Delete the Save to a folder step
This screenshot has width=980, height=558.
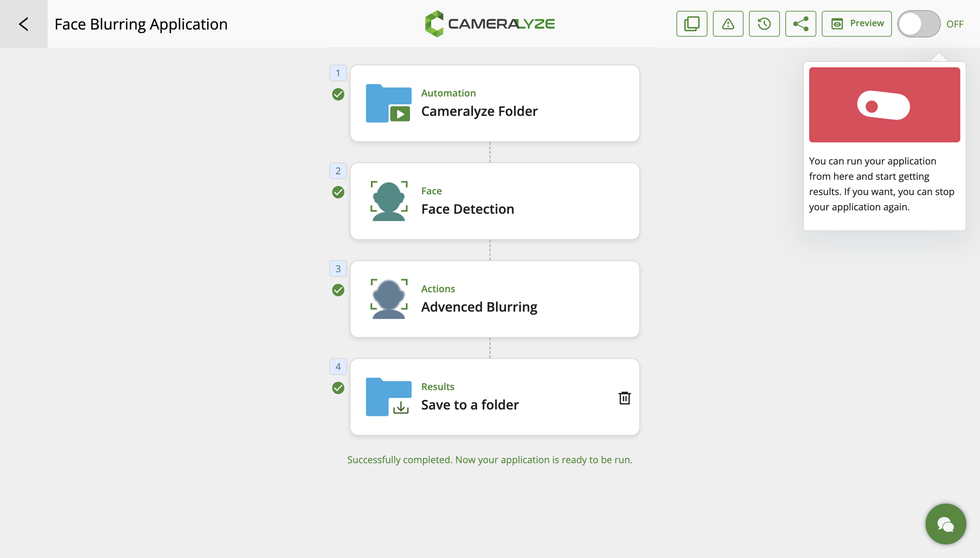pos(624,398)
